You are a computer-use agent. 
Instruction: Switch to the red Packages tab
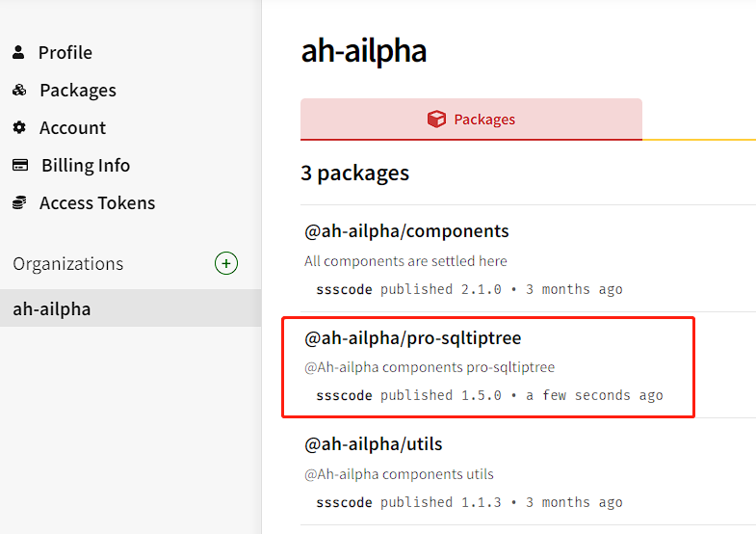[x=471, y=120]
